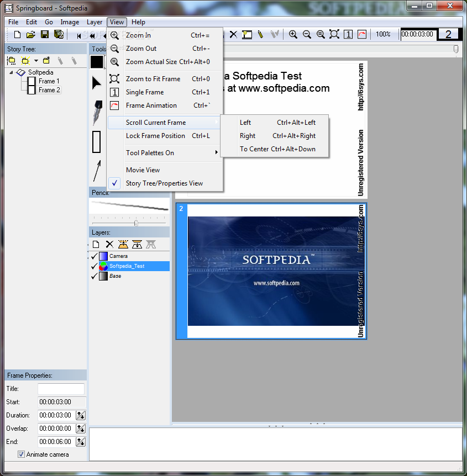Click the Save floppy disk icon
The height and width of the screenshot is (476, 467).
[45, 35]
